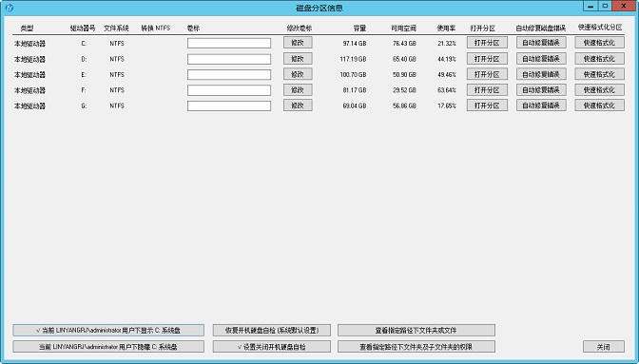Image resolution: width=639 pixels, height=364 pixels.
Task: Toggle 设置关闭开机硬盘自检 option
Action: pos(272,347)
